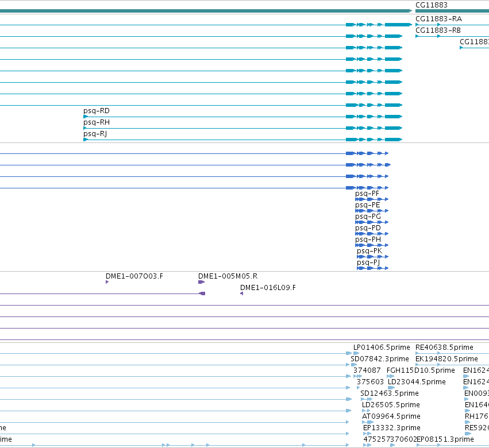This screenshot has width=489, height=448.
Task: Click the DME1-016L09.F clone label
Action: pos(268,288)
